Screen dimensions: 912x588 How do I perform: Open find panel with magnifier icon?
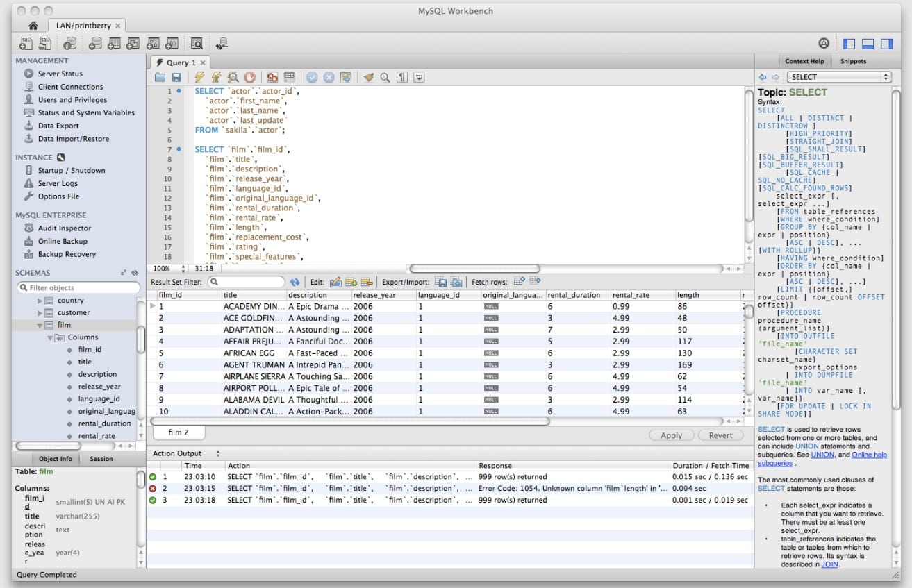385,78
